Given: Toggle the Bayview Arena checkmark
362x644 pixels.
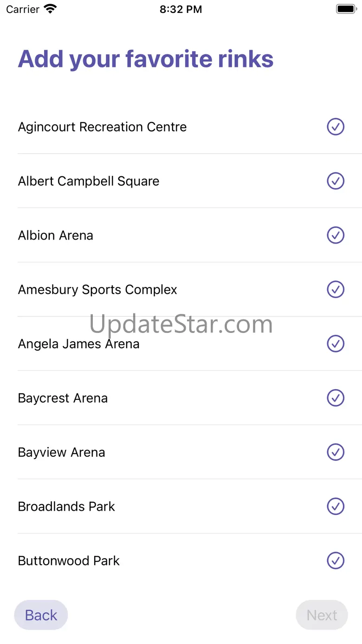Looking at the screenshot, I should click(x=336, y=452).
